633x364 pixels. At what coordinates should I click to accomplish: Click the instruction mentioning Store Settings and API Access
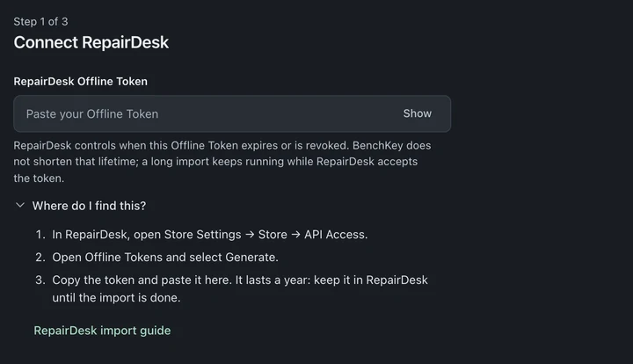pos(210,235)
